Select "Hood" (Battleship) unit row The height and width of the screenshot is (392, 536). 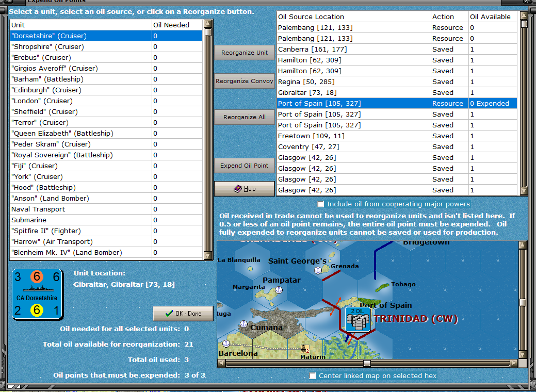[106, 188]
